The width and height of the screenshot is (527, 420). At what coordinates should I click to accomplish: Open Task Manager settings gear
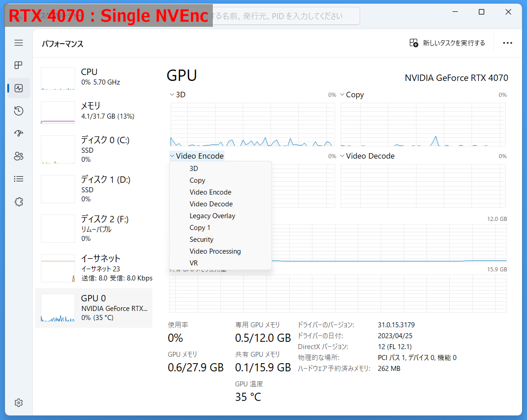point(19,403)
